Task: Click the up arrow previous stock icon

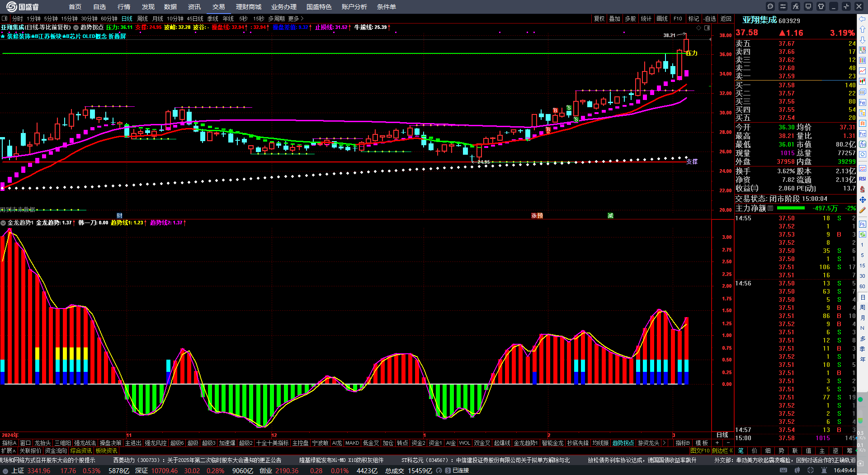Action: pos(863,29)
